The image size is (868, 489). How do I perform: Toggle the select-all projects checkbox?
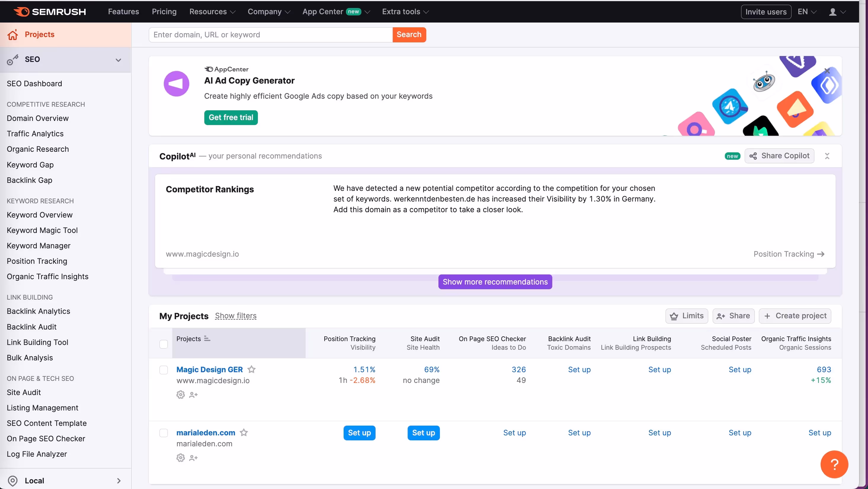click(x=164, y=344)
